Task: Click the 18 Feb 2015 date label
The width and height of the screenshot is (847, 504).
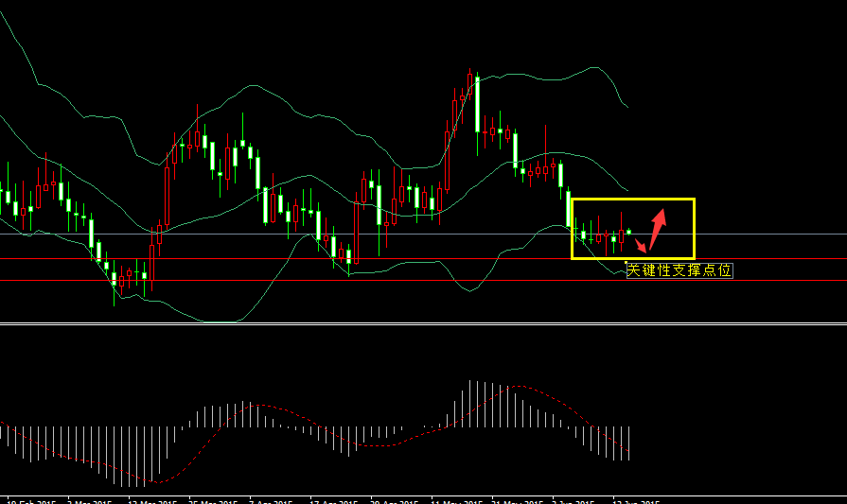Action: tap(35, 500)
